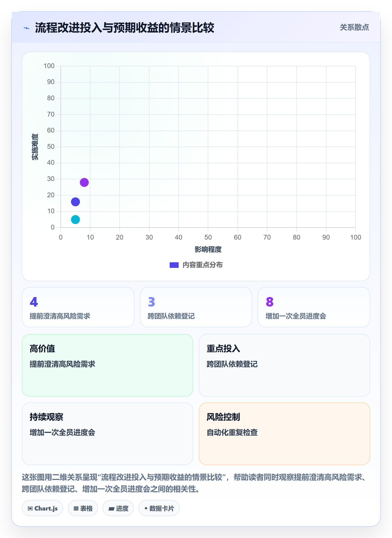Open the 跨团队依赖登记 metric card with value 3
Screen dimensions: 392x538
coord(196,307)
